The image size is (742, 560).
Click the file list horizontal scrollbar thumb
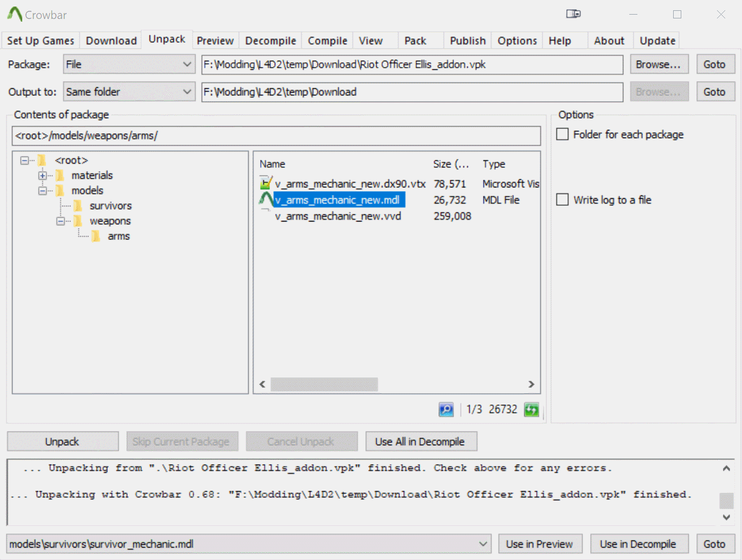(x=324, y=385)
